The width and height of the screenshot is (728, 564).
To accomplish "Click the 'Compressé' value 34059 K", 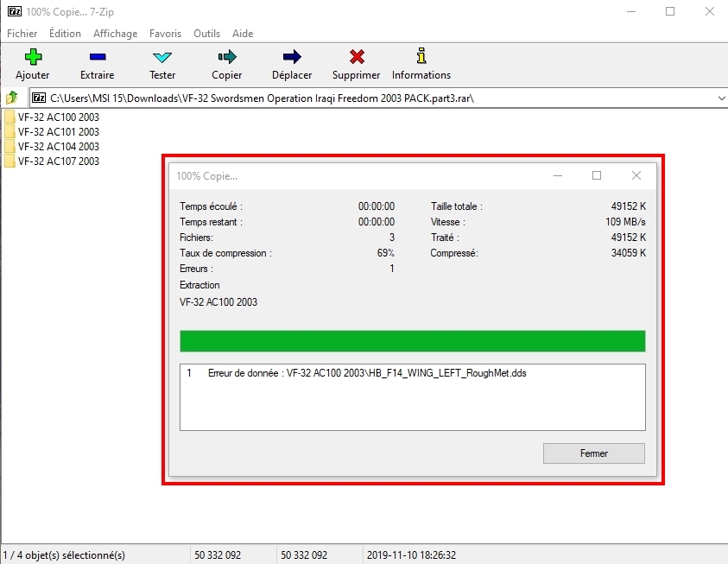I will click(x=628, y=253).
